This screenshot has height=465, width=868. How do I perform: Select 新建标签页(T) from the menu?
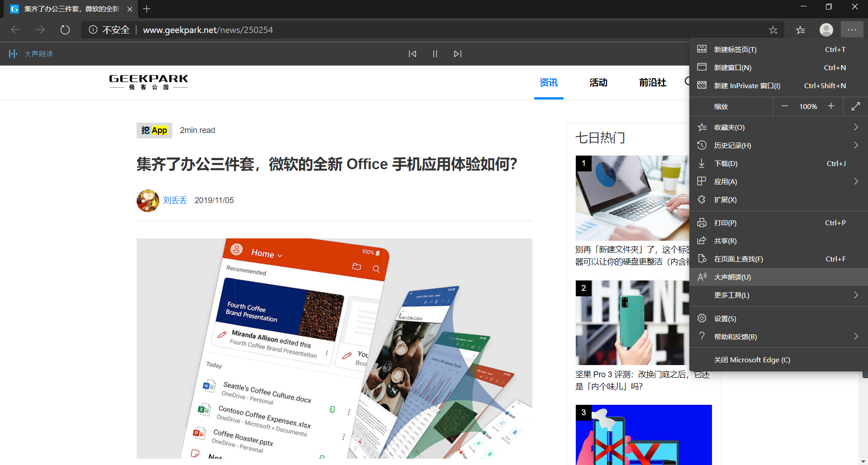[778, 49]
